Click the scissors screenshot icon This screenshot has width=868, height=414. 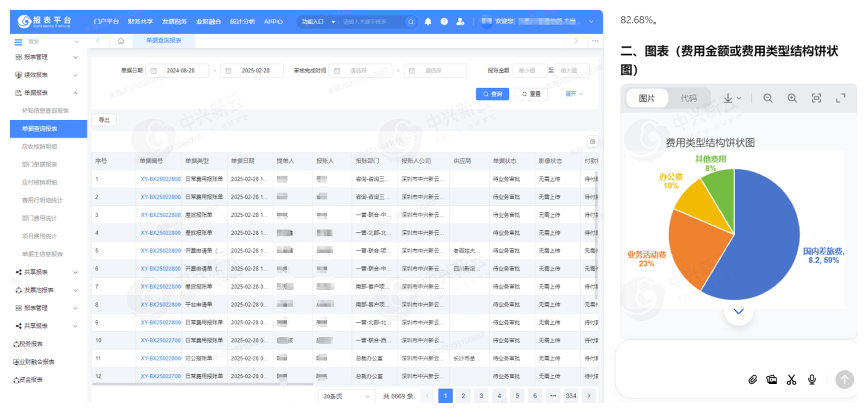pyautogui.click(x=791, y=380)
